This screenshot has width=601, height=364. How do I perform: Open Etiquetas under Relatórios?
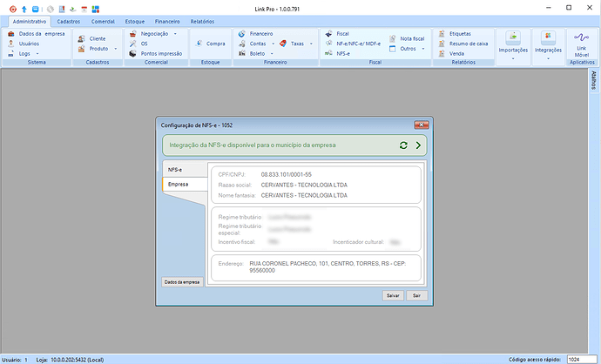tap(459, 33)
